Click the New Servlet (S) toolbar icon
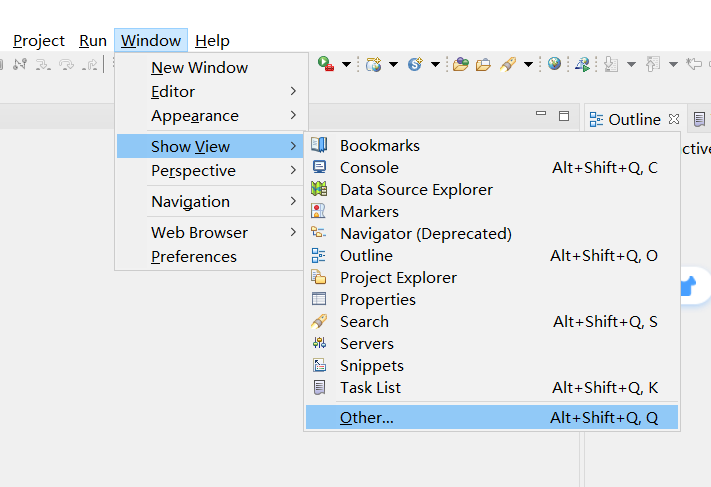This screenshot has height=487, width=711. coord(415,64)
